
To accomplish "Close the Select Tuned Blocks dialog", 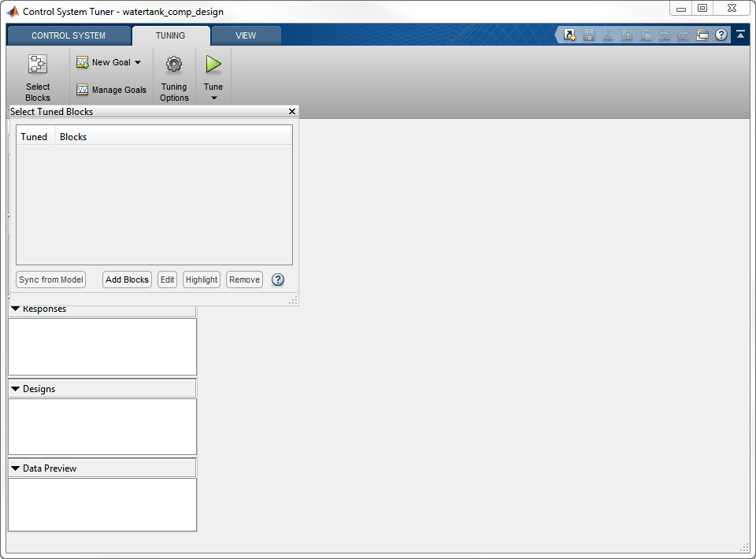I will point(291,111).
